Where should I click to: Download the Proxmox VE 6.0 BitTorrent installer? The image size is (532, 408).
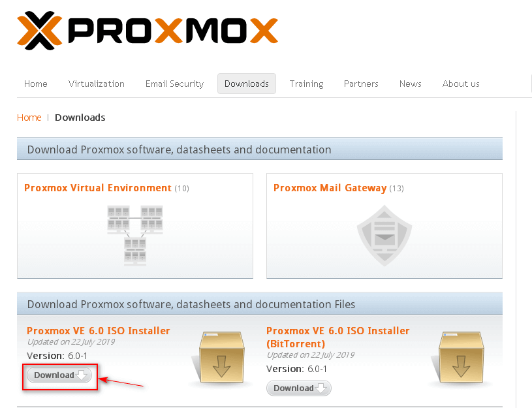pyautogui.click(x=298, y=388)
